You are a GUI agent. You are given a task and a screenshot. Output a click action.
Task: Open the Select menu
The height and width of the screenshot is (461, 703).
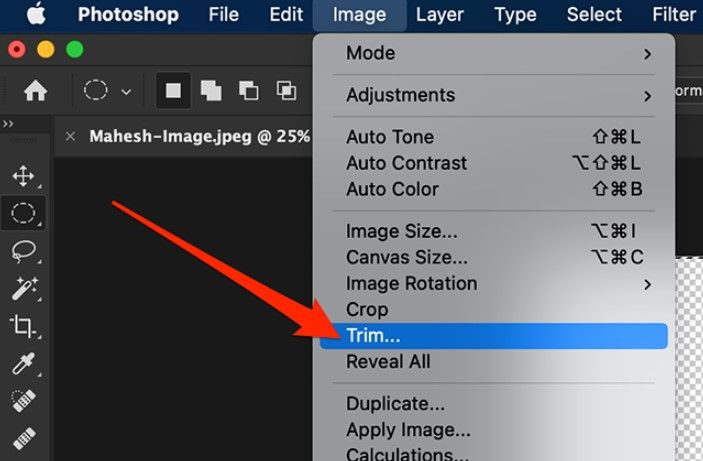coord(594,15)
